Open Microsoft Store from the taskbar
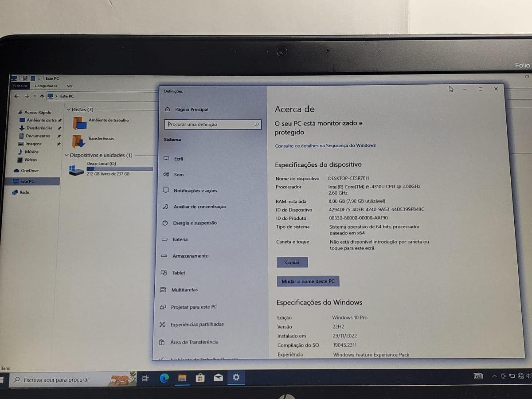This screenshot has width=532, height=399. click(200, 378)
